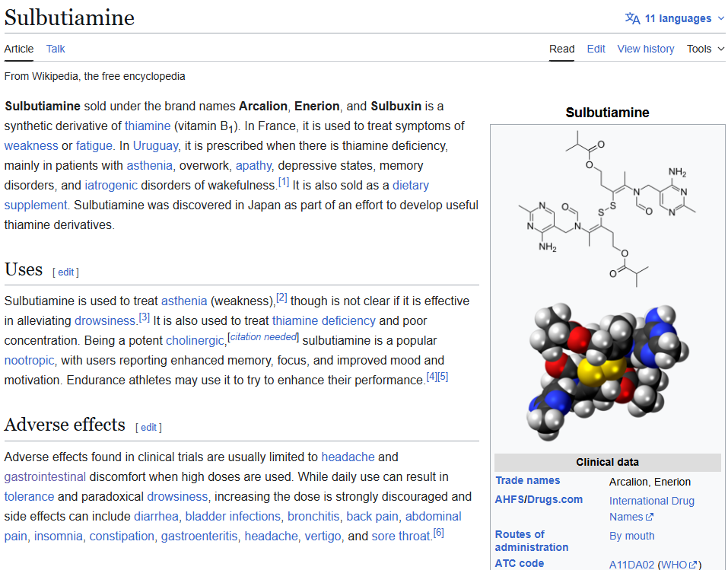Select the Article tab

19,49
